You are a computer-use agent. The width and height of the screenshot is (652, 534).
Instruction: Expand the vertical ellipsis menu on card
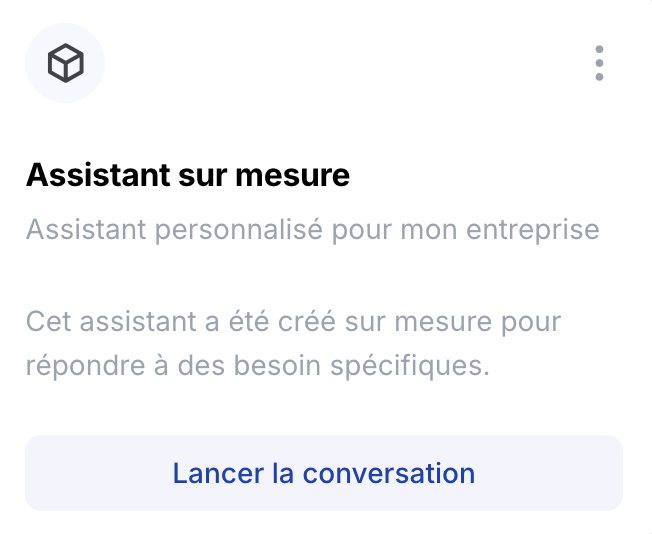(x=599, y=63)
